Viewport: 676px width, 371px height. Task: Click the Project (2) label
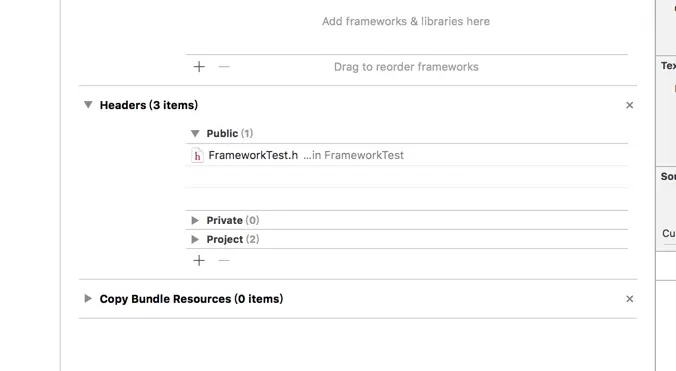click(233, 239)
